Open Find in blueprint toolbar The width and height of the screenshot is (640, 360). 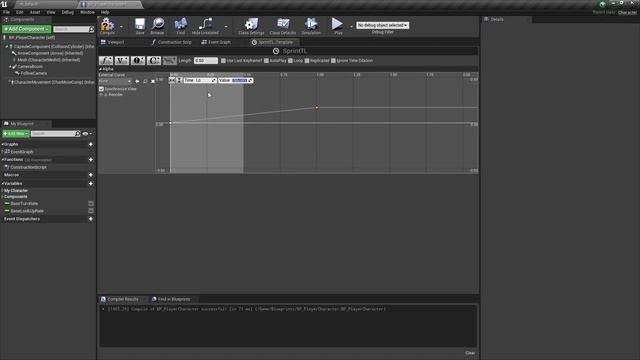click(181, 26)
